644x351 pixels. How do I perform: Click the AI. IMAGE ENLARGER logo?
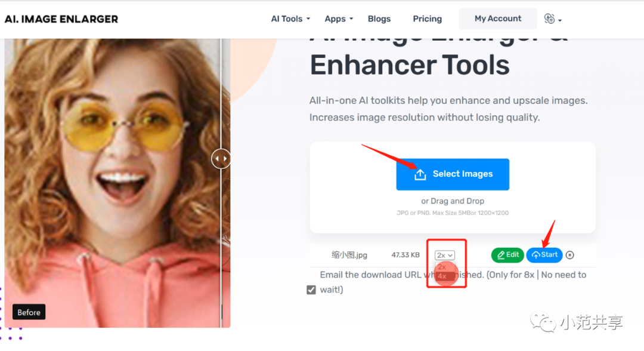click(61, 19)
